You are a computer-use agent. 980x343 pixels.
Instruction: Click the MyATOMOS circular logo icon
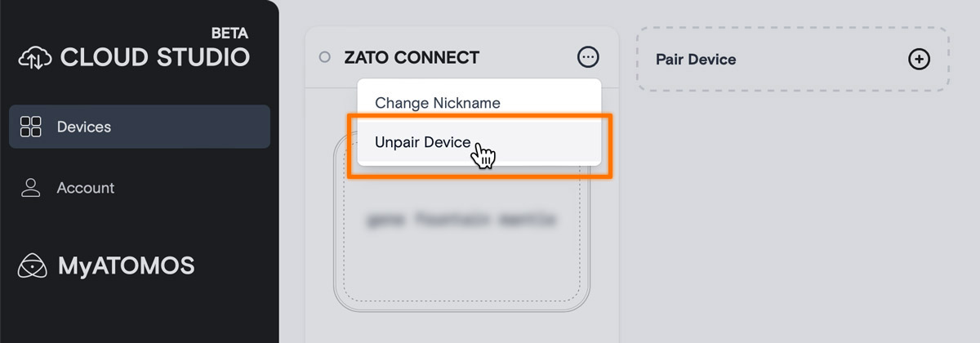pyautogui.click(x=33, y=265)
